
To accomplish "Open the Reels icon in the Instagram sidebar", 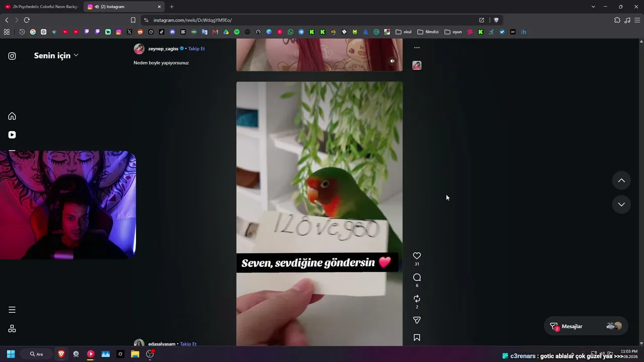I will (x=12, y=135).
